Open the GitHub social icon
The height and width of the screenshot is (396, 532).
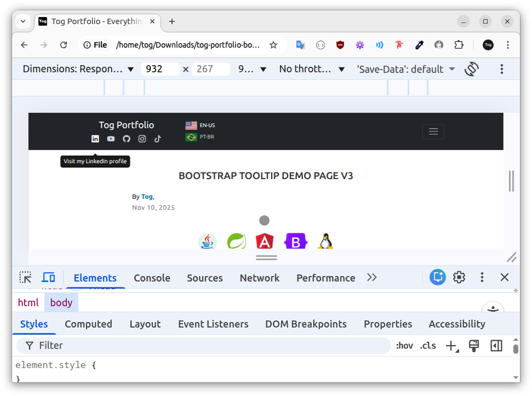(x=127, y=139)
